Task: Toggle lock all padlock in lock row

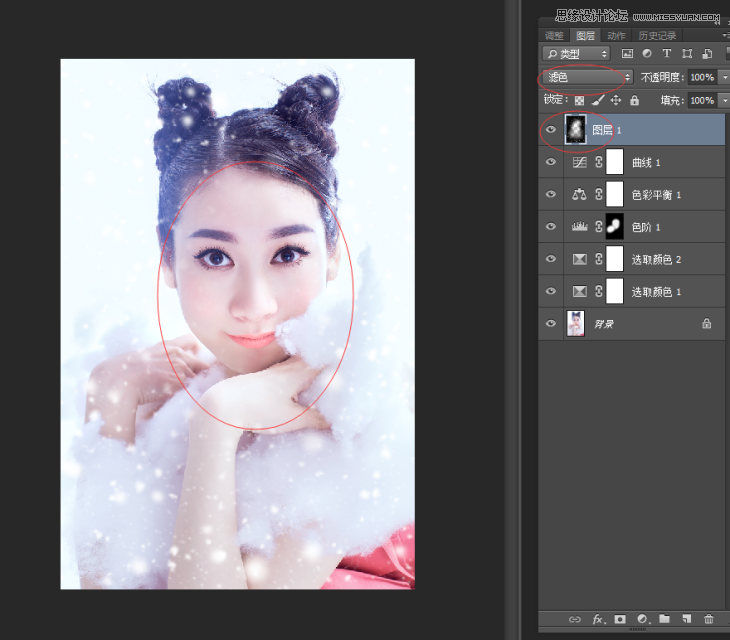Action: 635,100
